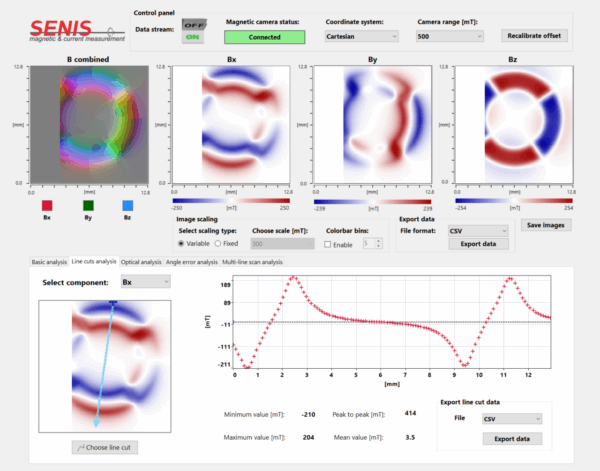This screenshot has width=600, height=471.
Task: Open the Coordinate system dropdown
Action: 362,36
